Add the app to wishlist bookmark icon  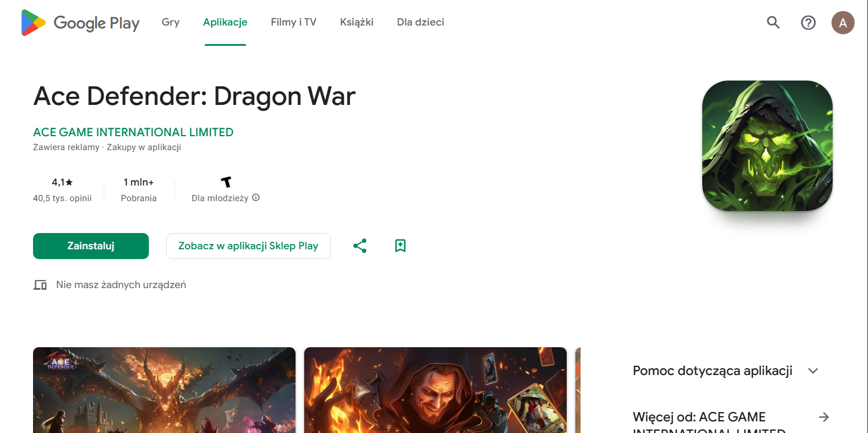400,246
